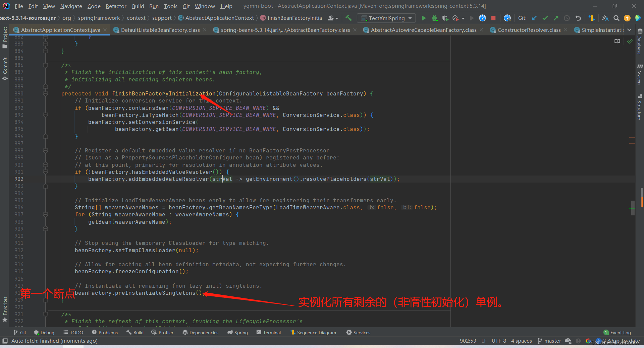
Task: Open the Navigate menu
Action: (x=71, y=6)
